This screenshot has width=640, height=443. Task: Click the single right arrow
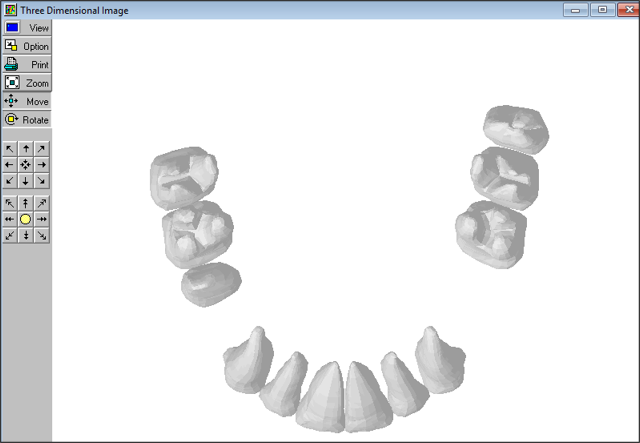pos(42,164)
